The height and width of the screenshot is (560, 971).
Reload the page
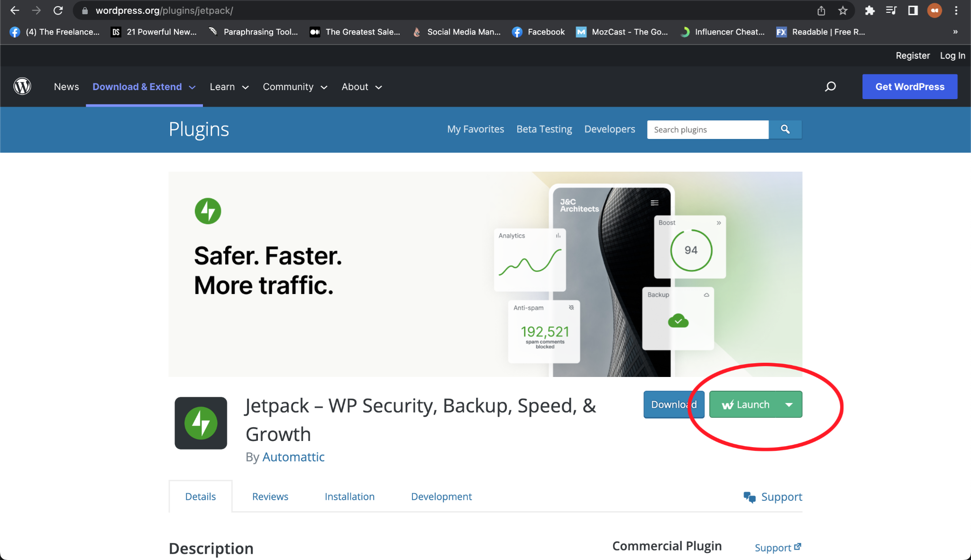click(58, 10)
